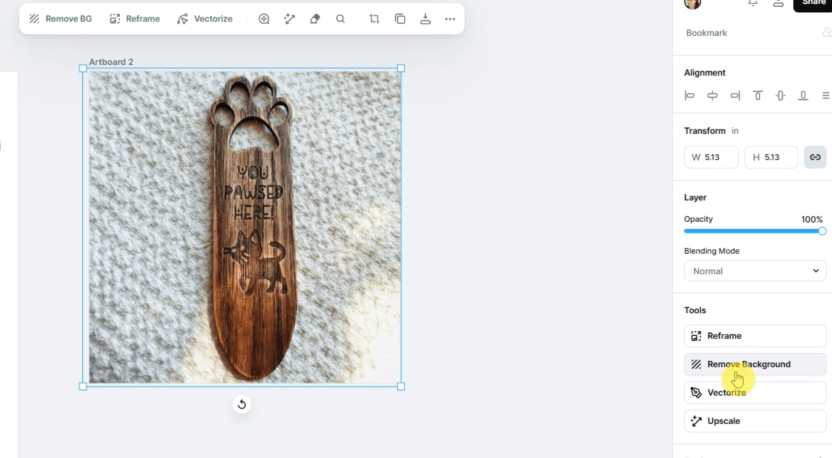This screenshot has width=832, height=458.
Task: Click the magnifier search icon in toolbar
Action: pyautogui.click(x=341, y=19)
